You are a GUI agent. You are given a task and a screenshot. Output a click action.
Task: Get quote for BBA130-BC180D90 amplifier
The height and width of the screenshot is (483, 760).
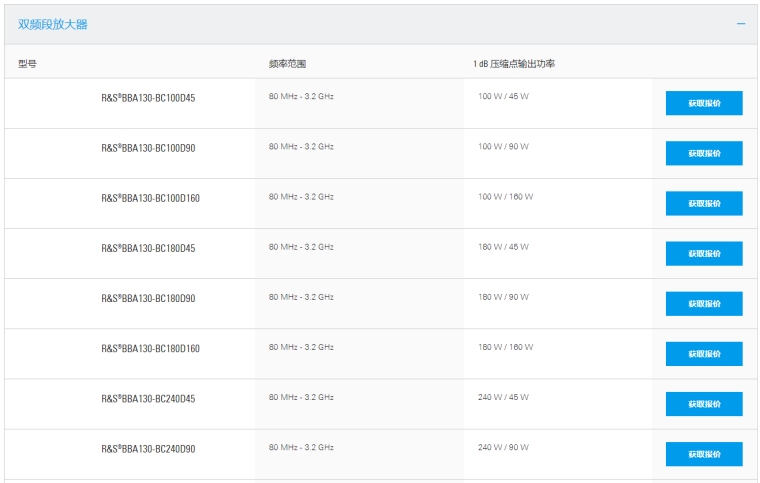click(704, 303)
